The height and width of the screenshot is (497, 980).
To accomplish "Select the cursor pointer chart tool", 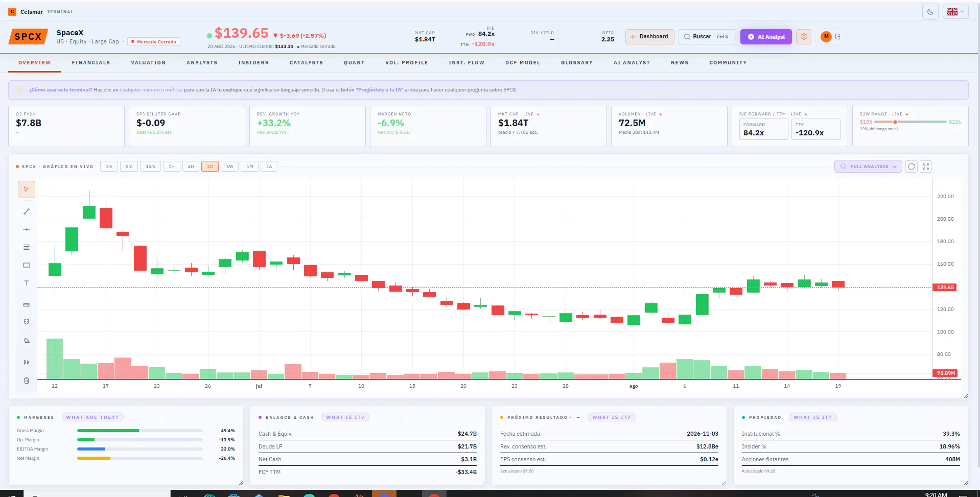I will 27,190.
